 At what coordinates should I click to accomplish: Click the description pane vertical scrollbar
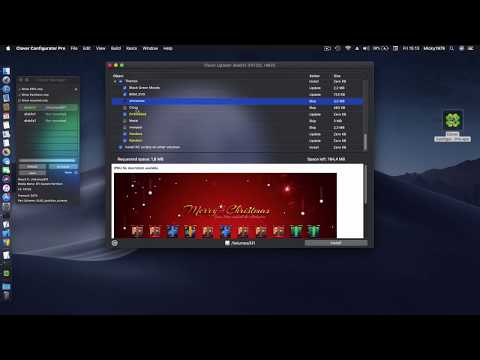[365, 184]
